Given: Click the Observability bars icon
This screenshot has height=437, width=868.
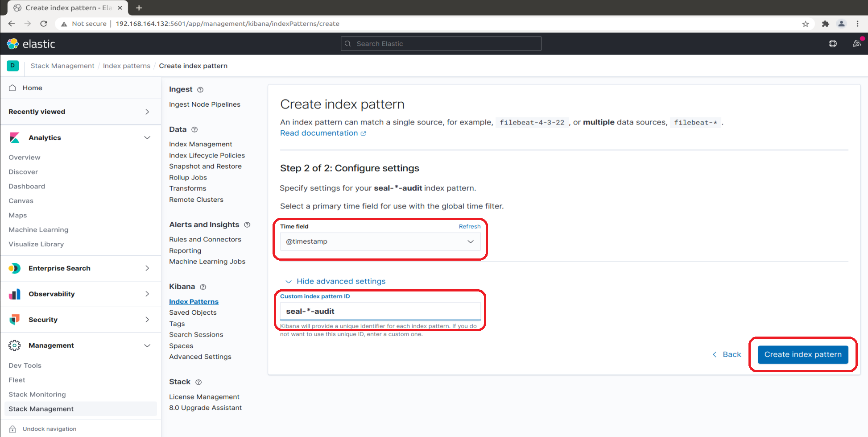Looking at the screenshot, I should (x=15, y=294).
